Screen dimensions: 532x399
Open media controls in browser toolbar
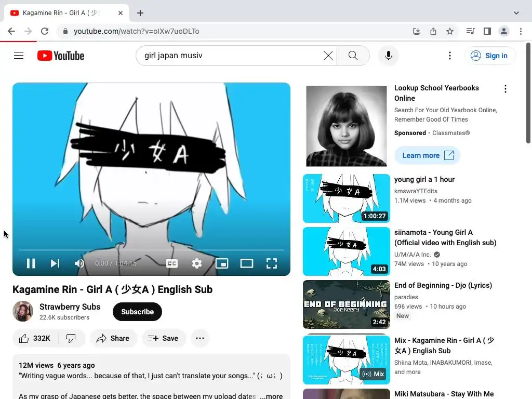click(x=470, y=31)
